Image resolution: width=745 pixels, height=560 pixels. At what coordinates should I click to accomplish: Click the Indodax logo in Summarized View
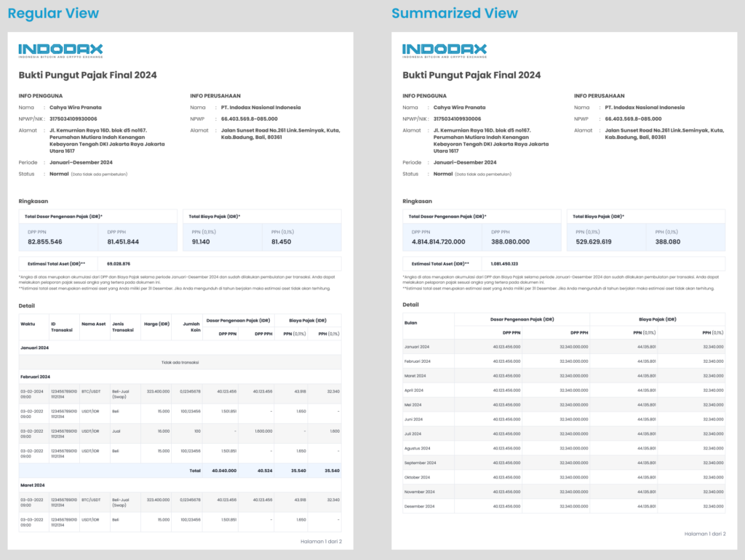[x=445, y=51]
